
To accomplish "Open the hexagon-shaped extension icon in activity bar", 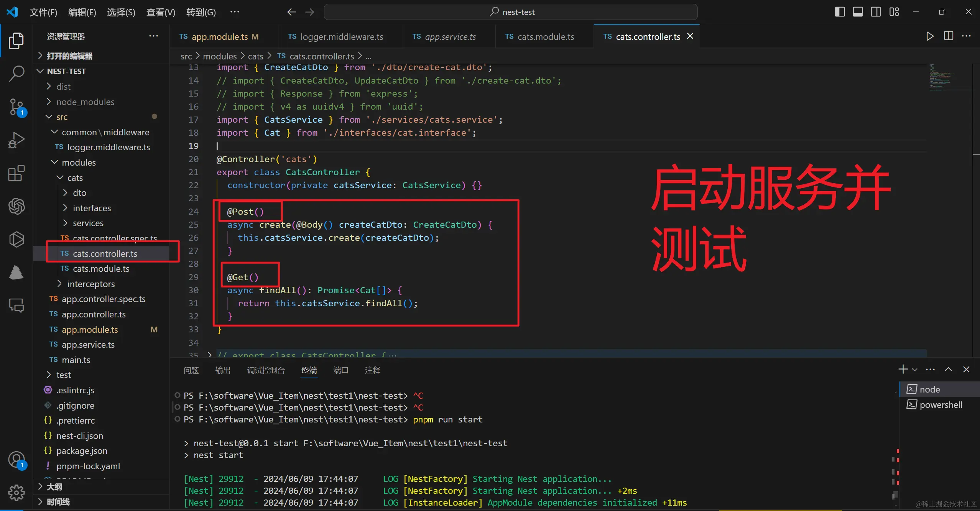I will click(16, 239).
